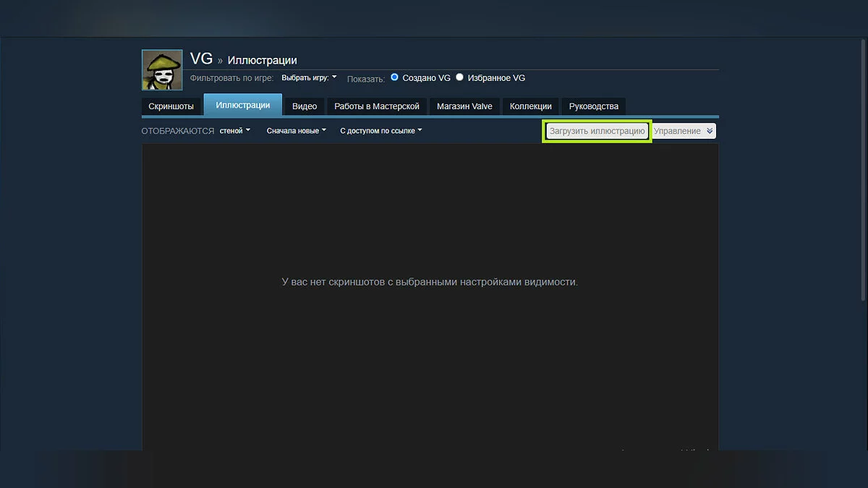Viewport: 868px width, 488px height.
Task: Click the Загрузить иллюстрацию button
Action: 597,131
